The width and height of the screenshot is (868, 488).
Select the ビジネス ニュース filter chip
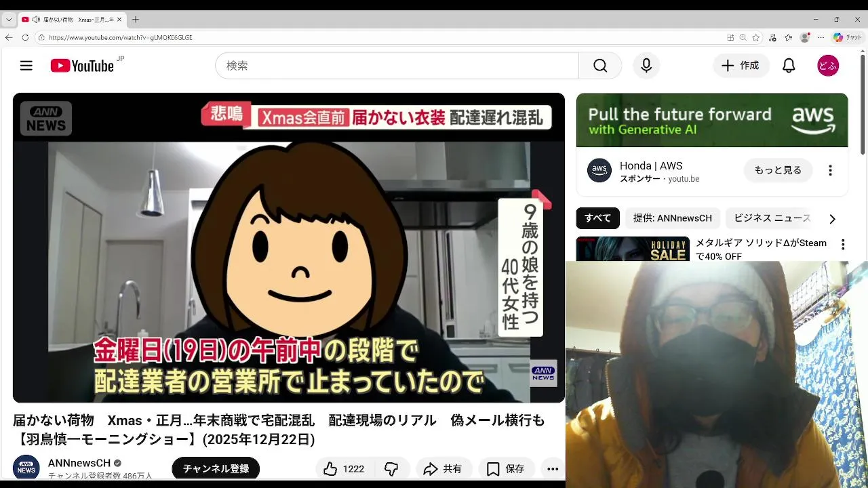tap(772, 218)
